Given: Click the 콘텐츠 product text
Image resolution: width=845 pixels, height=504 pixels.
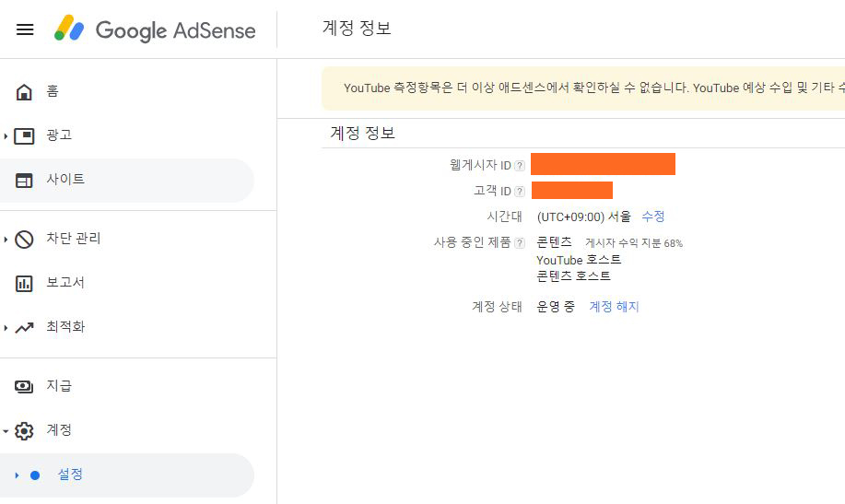Looking at the screenshot, I should [554, 242].
